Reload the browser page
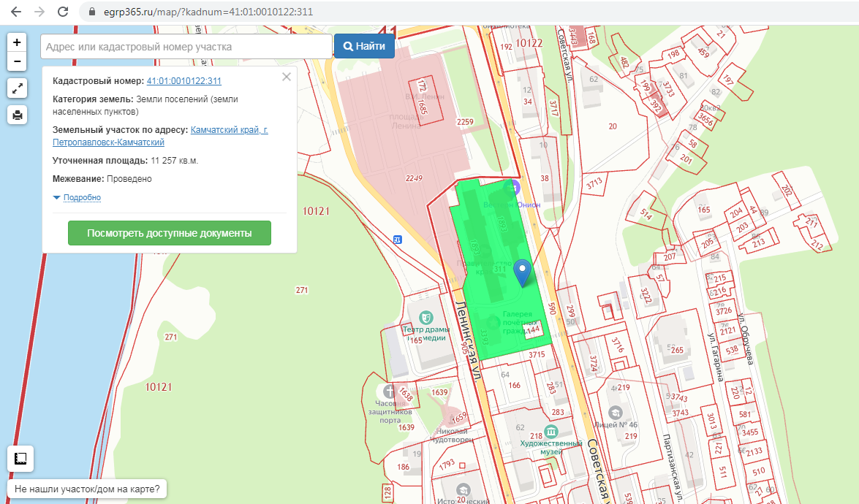 [63, 12]
